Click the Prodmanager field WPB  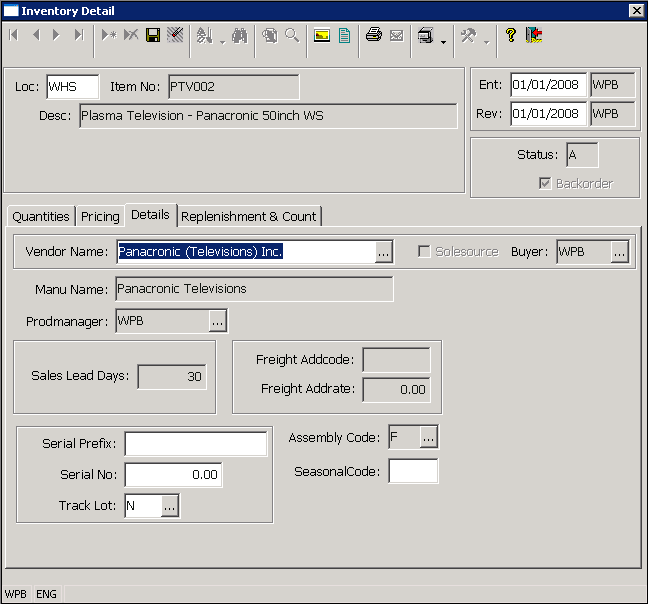pos(163,321)
